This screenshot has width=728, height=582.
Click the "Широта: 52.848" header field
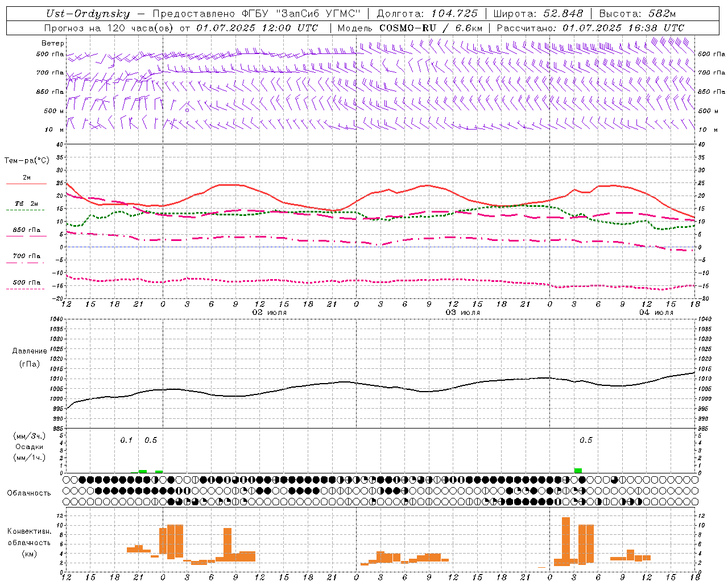click(539, 14)
